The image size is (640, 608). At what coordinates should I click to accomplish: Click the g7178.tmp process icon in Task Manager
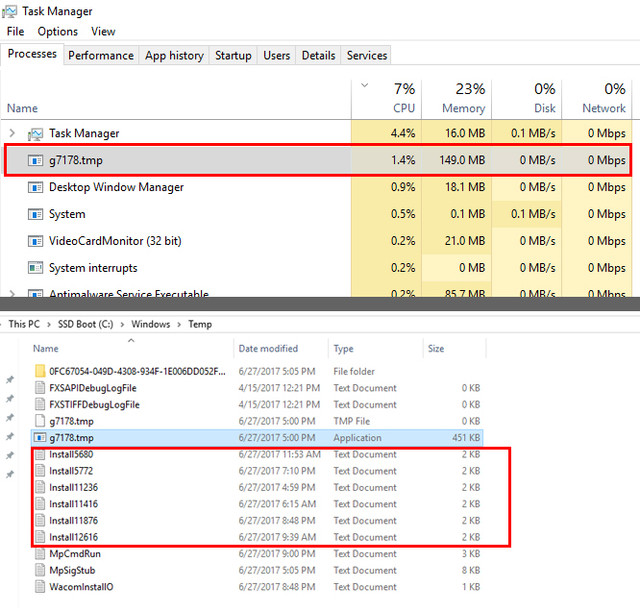(x=35, y=160)
